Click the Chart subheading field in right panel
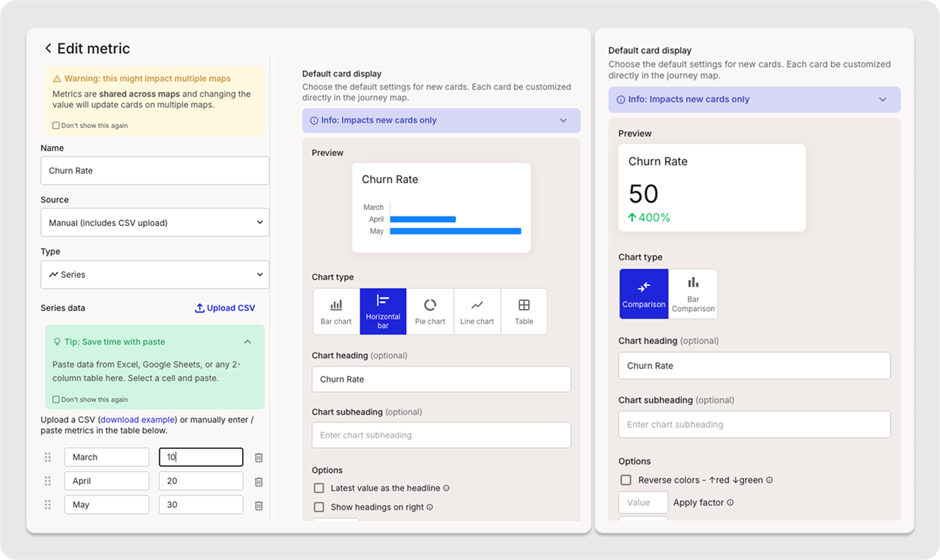 [x=755, y=424]
